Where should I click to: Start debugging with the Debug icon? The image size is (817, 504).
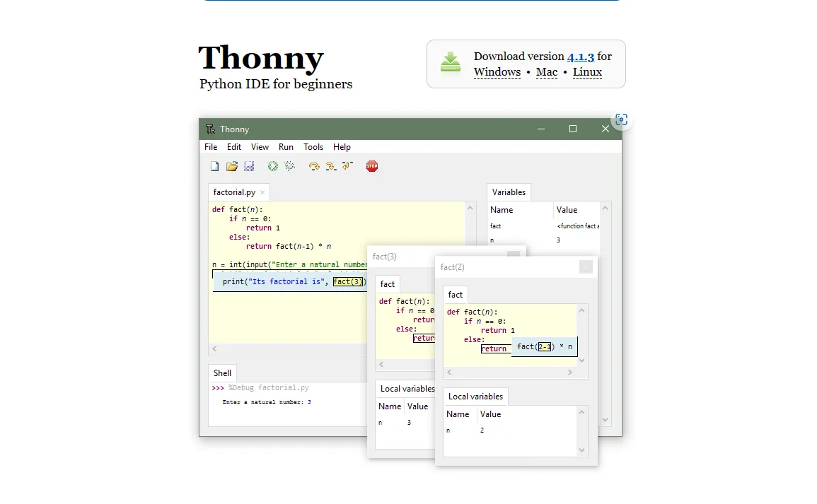289,165
